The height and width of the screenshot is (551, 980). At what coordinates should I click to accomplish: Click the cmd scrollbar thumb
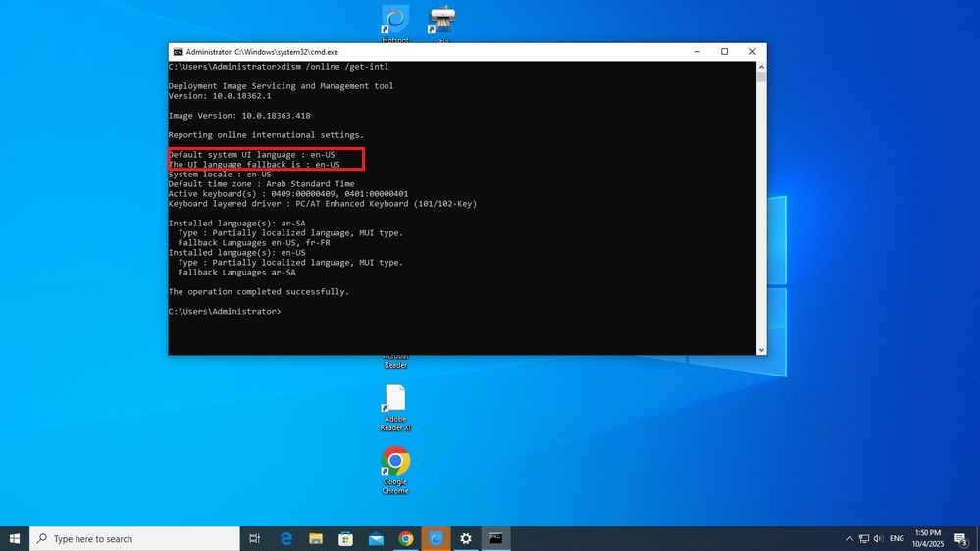[x=761, y=76]
